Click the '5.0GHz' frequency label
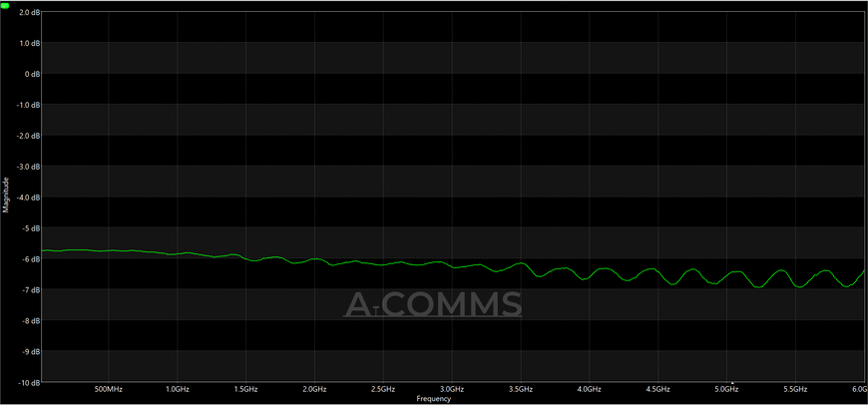The width and height of the screenshot is (868, 405). coord(727,389)
